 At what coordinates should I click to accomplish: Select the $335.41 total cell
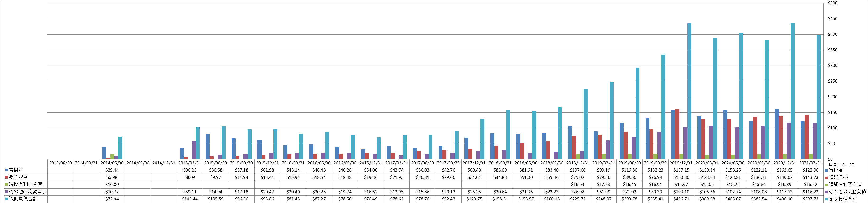tap(655, 199)
